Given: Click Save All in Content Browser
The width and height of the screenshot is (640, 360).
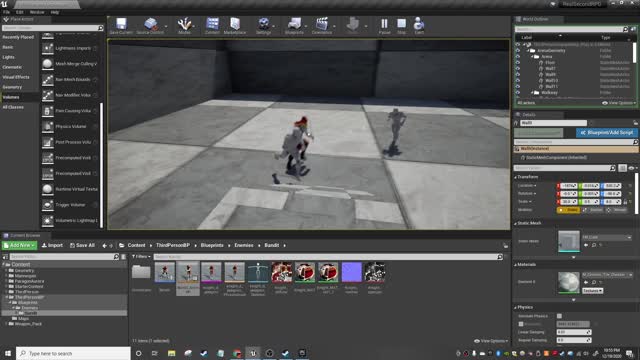Looking at the screenshot, I should click(x=82, y=245).
